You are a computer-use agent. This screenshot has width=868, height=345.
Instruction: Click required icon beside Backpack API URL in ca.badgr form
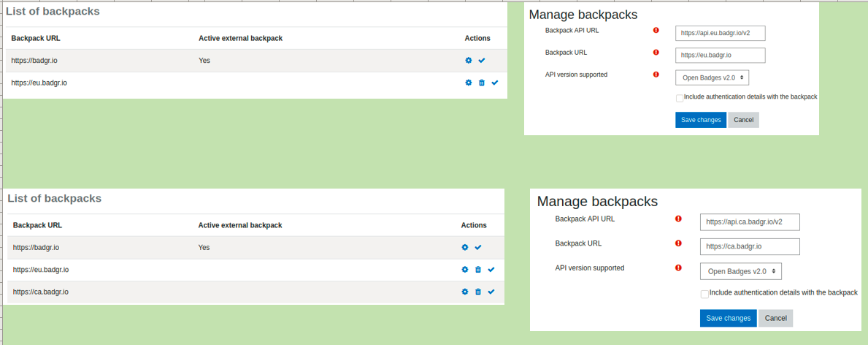click(x=678, y=219)
